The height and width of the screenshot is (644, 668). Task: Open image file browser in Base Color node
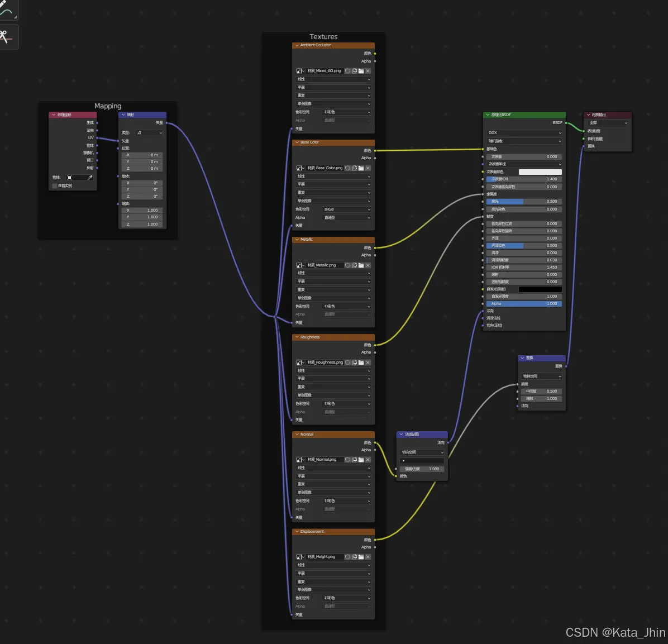click(x=361, y=168)
